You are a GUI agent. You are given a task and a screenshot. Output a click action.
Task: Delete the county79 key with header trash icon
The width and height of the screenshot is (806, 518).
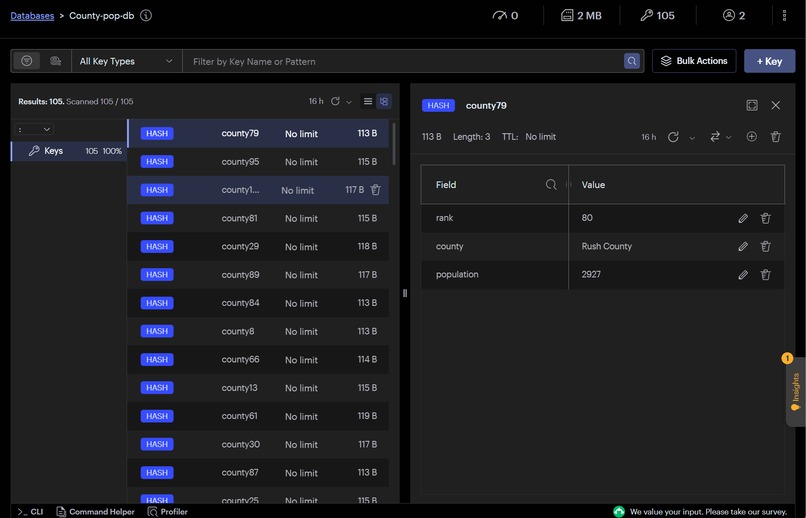pos(776,137)
